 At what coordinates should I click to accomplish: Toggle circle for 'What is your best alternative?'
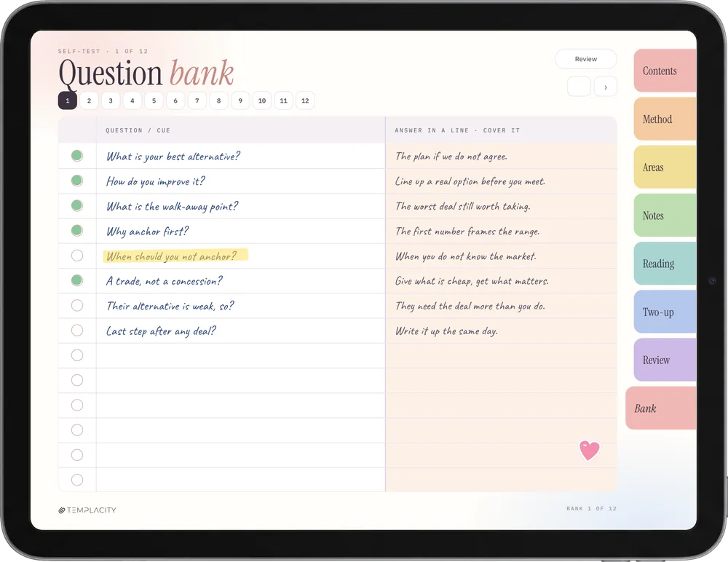(x=77, y=156)
